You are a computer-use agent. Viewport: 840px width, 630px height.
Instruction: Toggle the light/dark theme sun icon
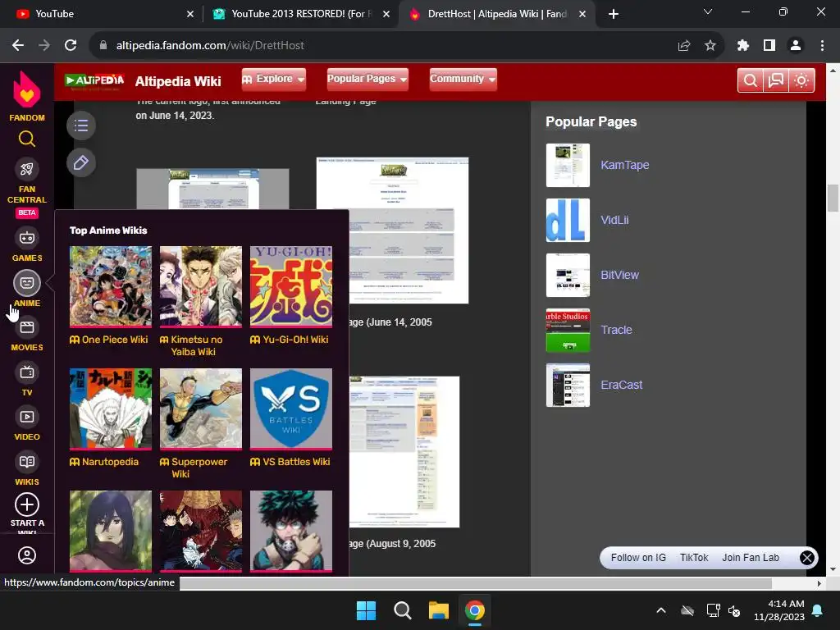tap(801, 80)
